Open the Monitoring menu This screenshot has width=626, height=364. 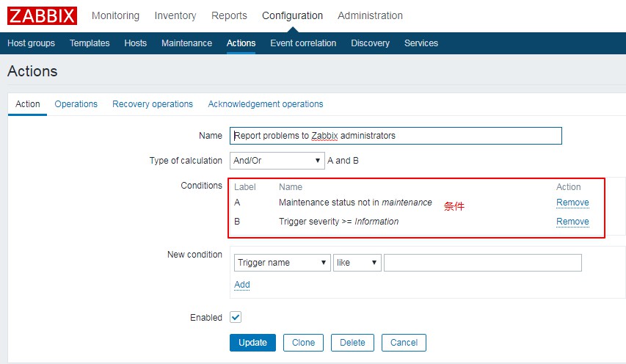(115, 15)
